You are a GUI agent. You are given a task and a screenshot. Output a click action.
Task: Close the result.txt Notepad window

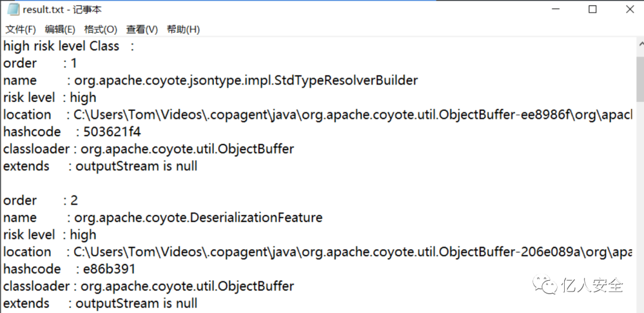629,10
